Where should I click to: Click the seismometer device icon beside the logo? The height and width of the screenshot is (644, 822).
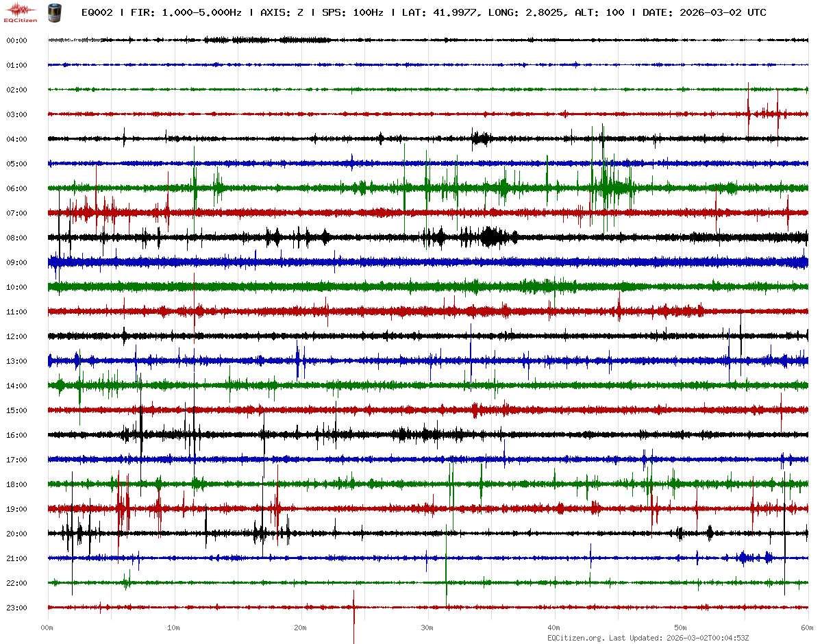[54, 12]
